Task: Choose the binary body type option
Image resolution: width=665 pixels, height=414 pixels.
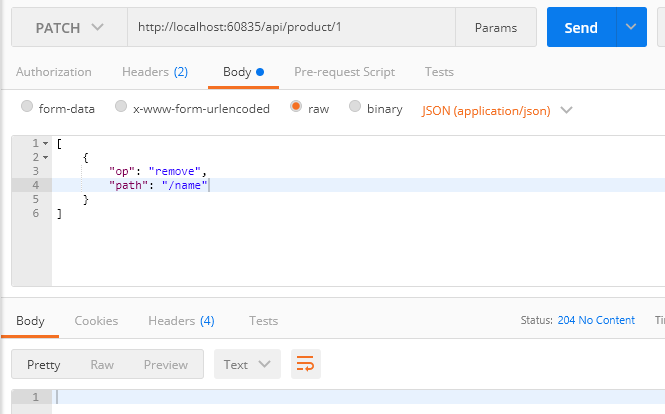Action: point(355,107)
